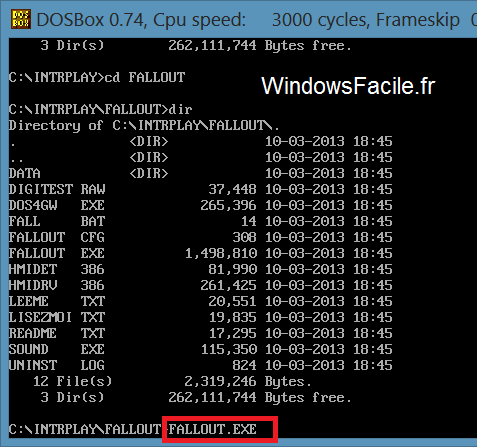
Task: Click the 18:45 time in the SOUND row
Action: tap(373, 349)
